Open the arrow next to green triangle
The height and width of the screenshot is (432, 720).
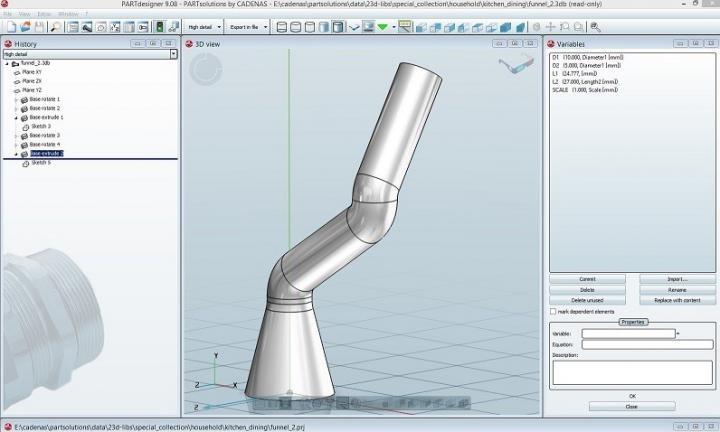394,28
